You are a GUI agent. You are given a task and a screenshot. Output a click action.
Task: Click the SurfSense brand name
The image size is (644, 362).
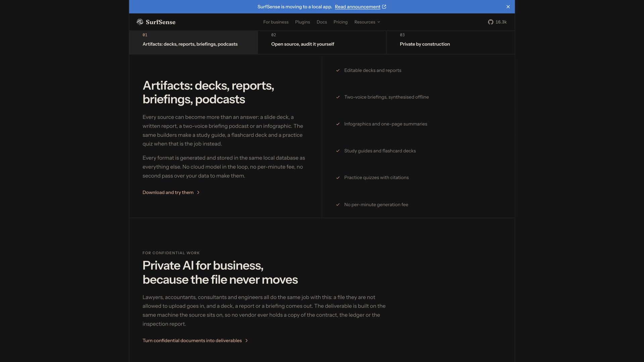(161, 22)
